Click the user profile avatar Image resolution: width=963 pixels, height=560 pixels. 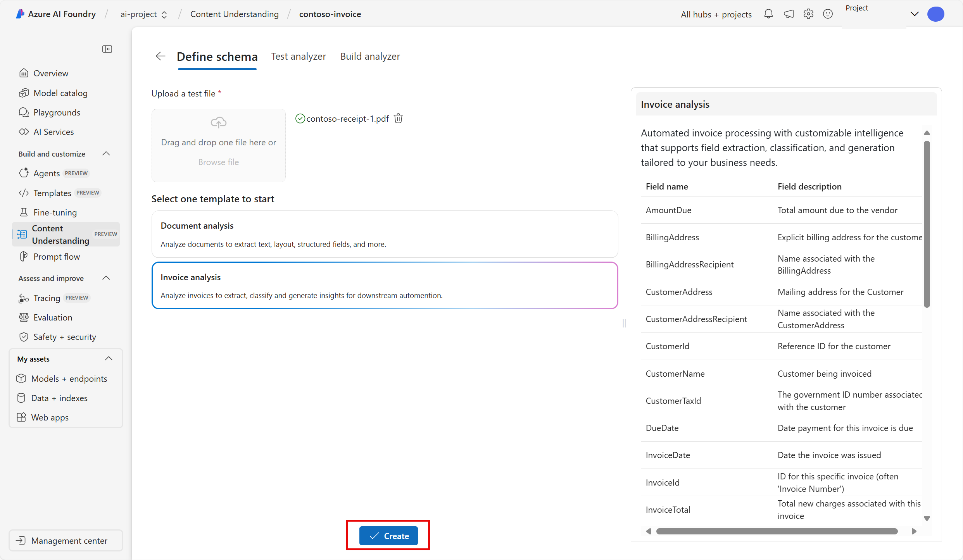tap(935, 14)
